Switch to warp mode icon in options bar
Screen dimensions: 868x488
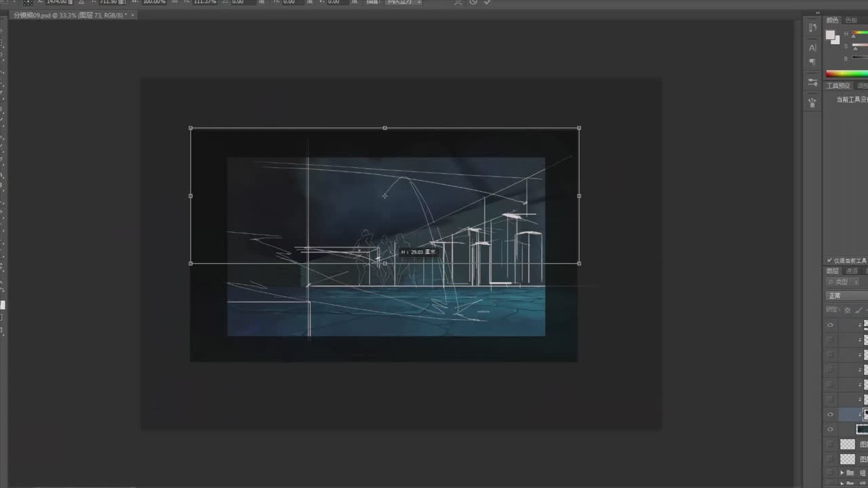458,2
